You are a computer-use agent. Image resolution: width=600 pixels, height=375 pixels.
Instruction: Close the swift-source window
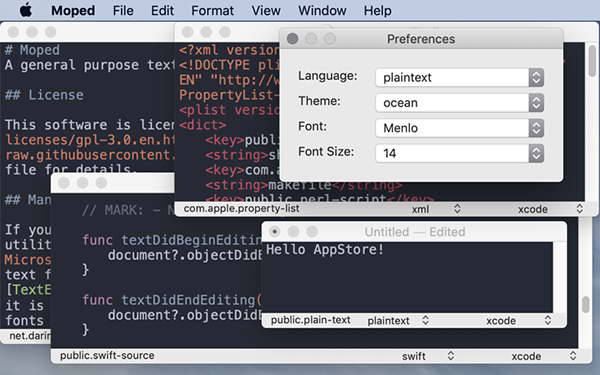pos(64,183)
